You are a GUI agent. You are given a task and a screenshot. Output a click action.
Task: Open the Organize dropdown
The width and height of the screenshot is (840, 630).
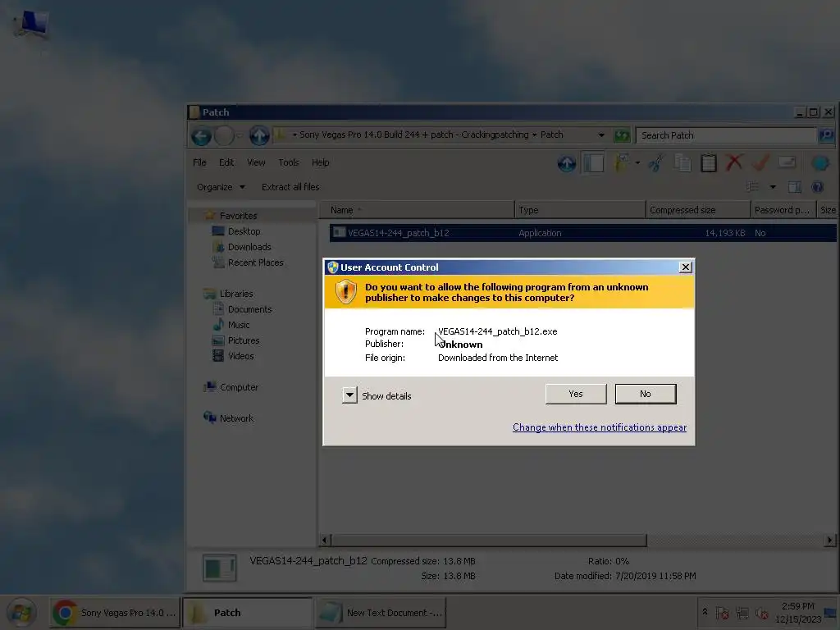[221, 187]
